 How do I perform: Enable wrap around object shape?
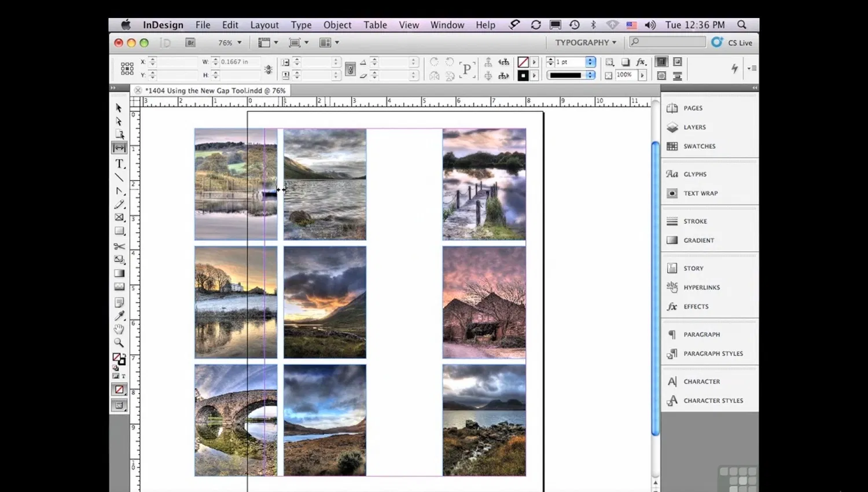[x=661, y=76]
